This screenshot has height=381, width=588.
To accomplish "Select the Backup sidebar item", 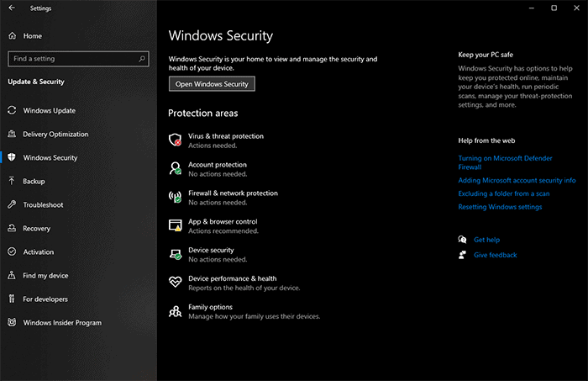I will click(x=34, y=182).
